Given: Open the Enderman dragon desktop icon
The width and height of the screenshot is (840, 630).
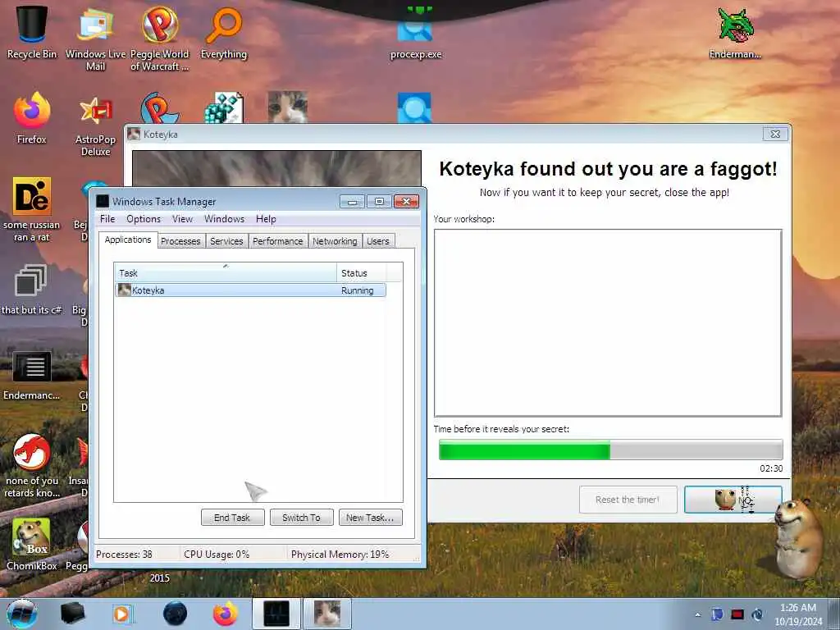Looking at the screenshot, I should coord(735,32).
